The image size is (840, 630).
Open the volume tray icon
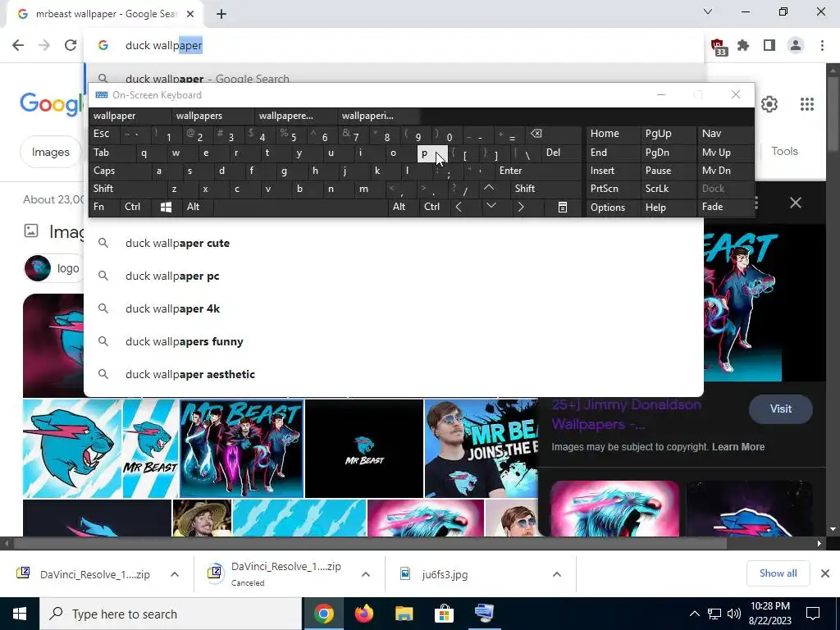click(x=734, y=614)
